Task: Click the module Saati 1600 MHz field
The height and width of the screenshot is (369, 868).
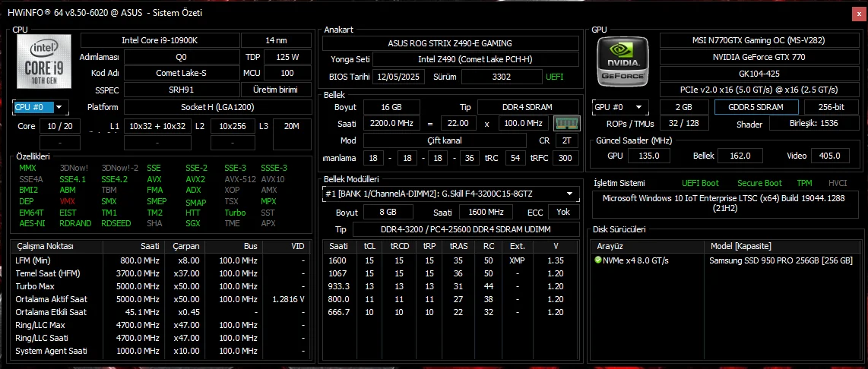Action: [484, 212]
